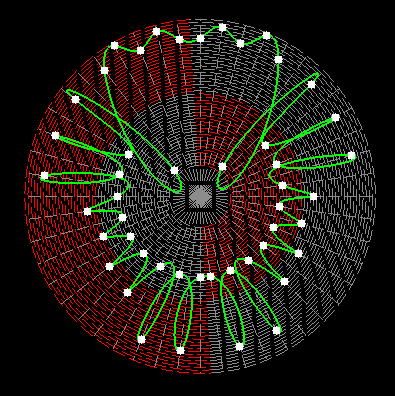Pick the topmost white node on curve
Image resolution: width=395 pixels, height=396 pixels.
click(x=222, y=27)
